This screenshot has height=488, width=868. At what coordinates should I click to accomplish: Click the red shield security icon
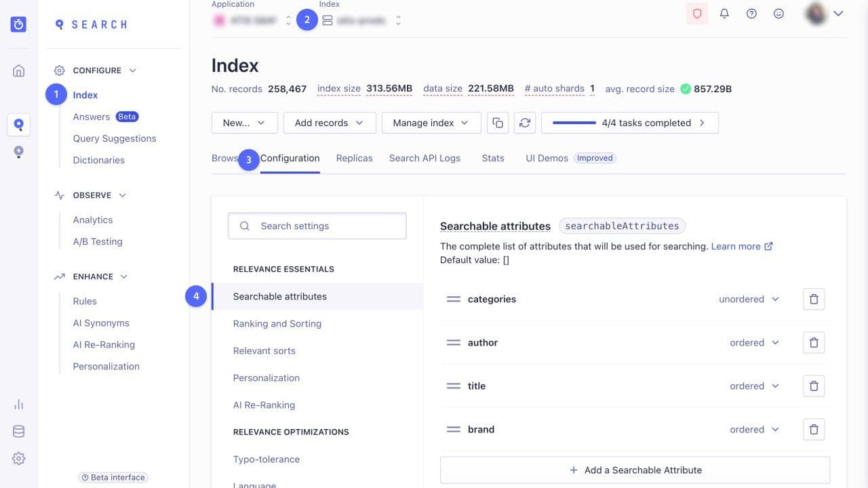(x=697, y=14)
